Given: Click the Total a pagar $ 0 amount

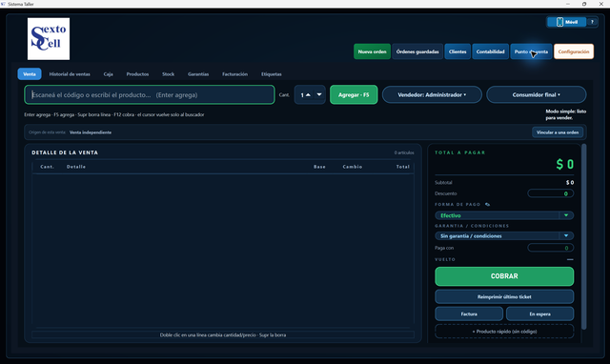Looking at the screenshot, I should [565, 164].
